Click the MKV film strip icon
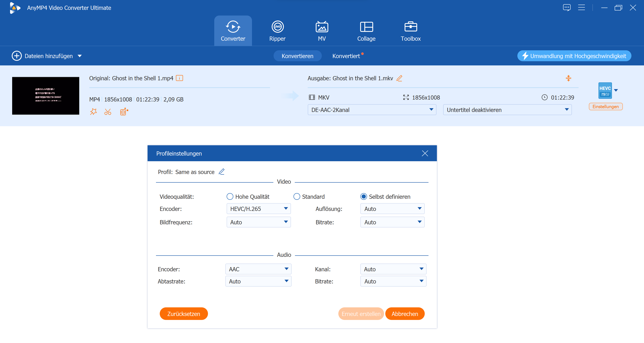Image resolution: width=644 pixels, height=343 pixels. [312, 97]
